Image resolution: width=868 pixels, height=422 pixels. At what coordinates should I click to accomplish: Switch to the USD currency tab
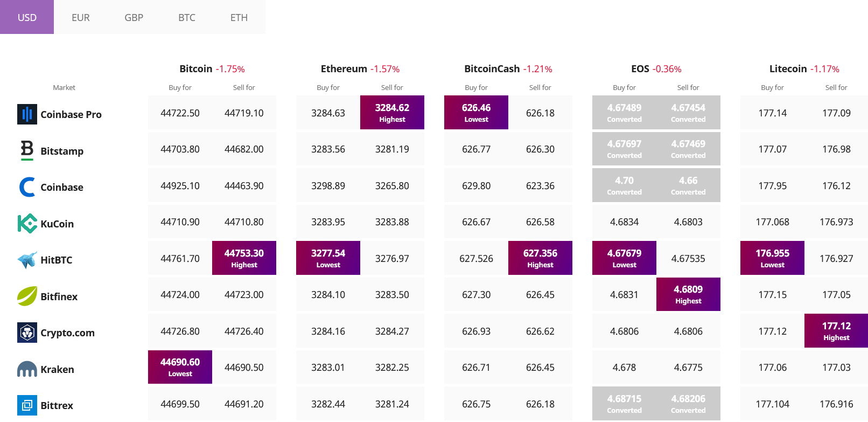(27, 17)
